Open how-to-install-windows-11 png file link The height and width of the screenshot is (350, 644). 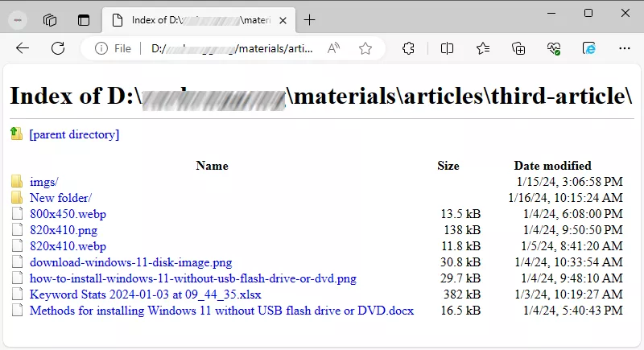[193, 278]
